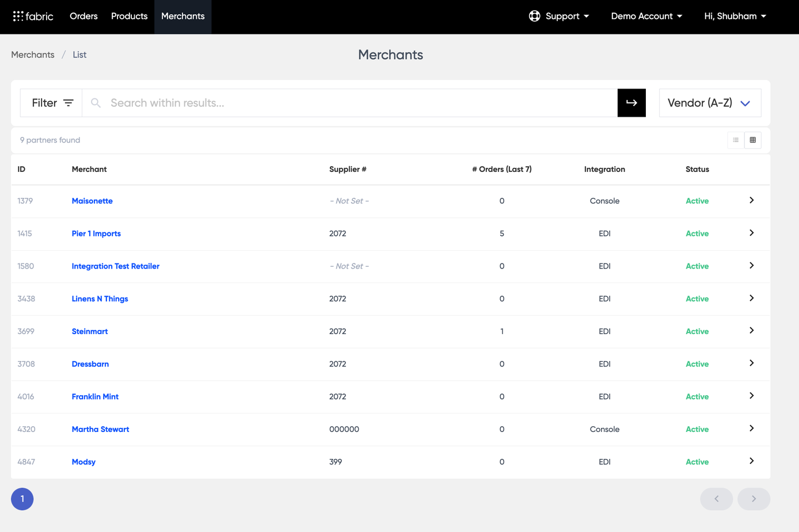Screen dimensions: 799x532
Task: Open the Pier 1 Imports merchant link
Action: (96, 234)
